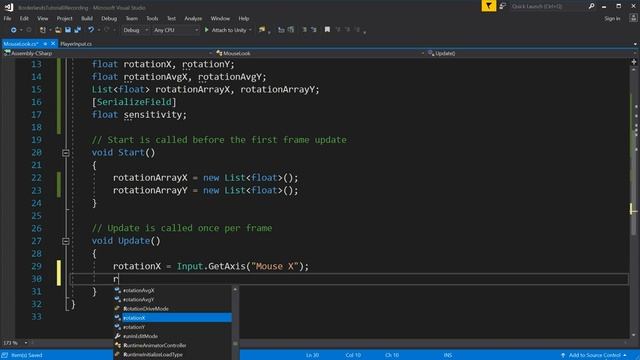Pin the MouseLook.cs tab
The image size is (640, 360).
click(x=45, y=44)
